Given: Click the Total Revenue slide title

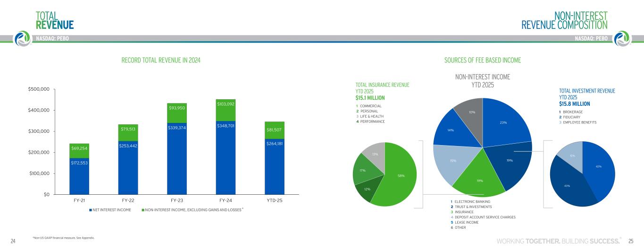Looking at the screenshot, I should pyautogui.click(x=55, y=20).
